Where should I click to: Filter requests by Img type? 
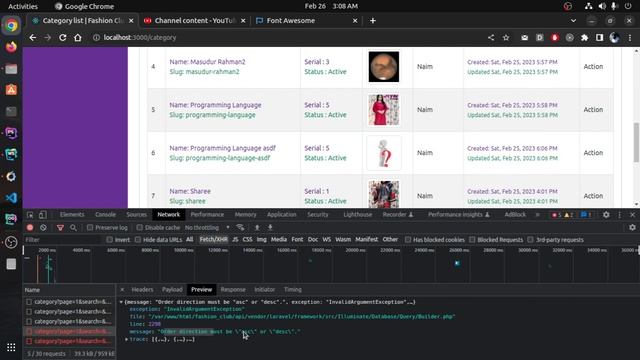(x=262, y=240)
